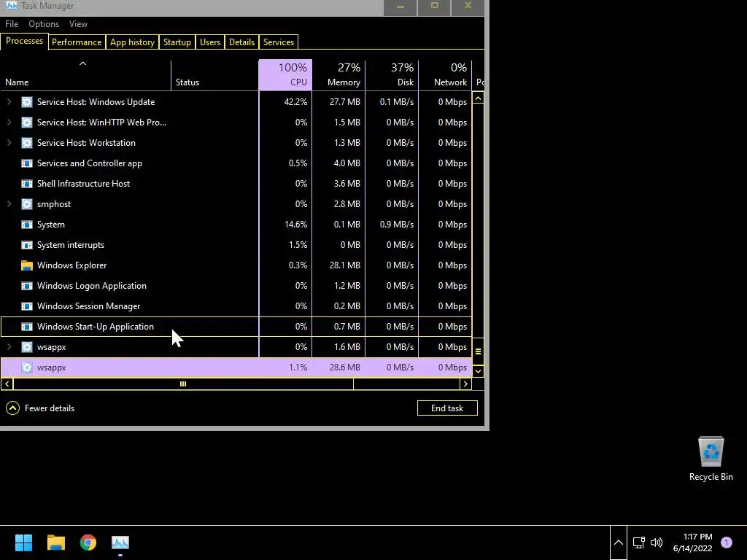This screenshot has height=560, width=747.
Task: Expand the smphost process group
Action: [x=9, y=204]
